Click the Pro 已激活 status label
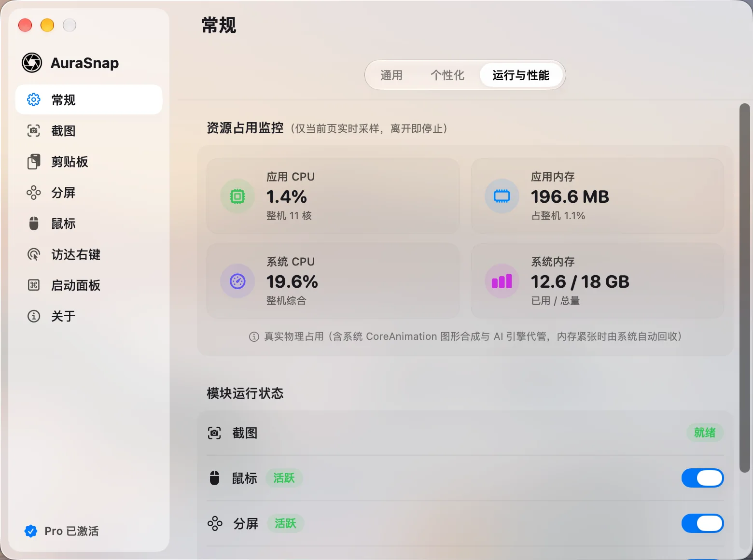The width and height of the screenshot is (753, 560). [x=71, y=531]
